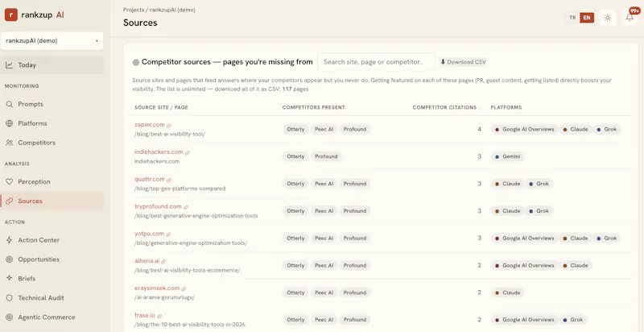The height and width of the screenshot is (332, 644).
Task: Click the Briefs sparkle icon
Action: click(x=10, y=278)
